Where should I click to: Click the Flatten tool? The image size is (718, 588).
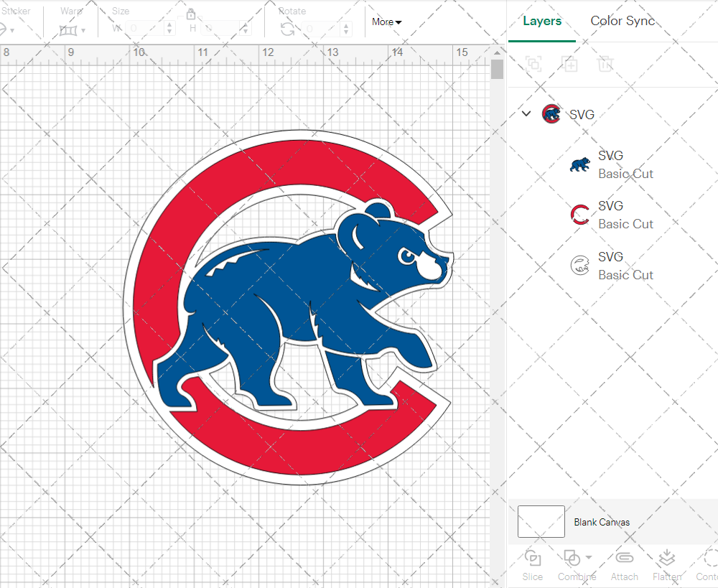[x=667, y=565]
